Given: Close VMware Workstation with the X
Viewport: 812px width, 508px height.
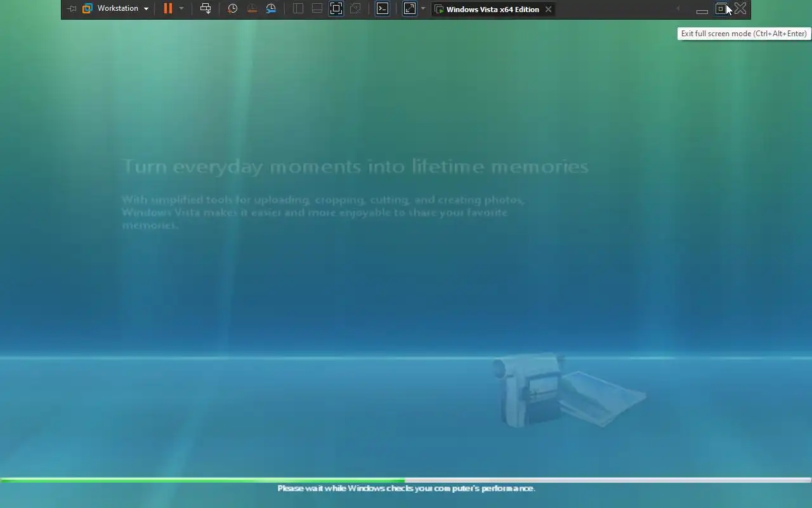Looking at the screenshot, I should (740, 9).
